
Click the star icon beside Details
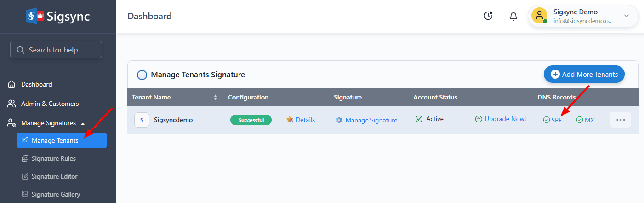pyautogui.click(x=290, y=120)
